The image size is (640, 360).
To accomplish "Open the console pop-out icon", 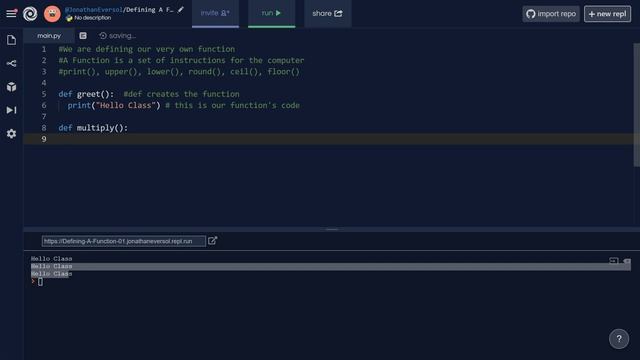I will coord(613,261).
